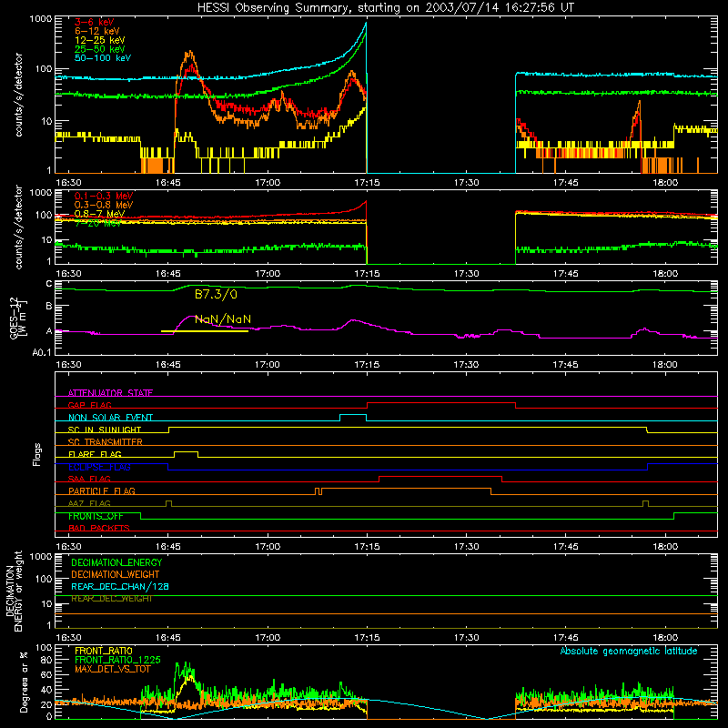This screenshot has width=728, height=728.
Task: Select the BAD_PACKETS flag label
Action: click(99, 528)
